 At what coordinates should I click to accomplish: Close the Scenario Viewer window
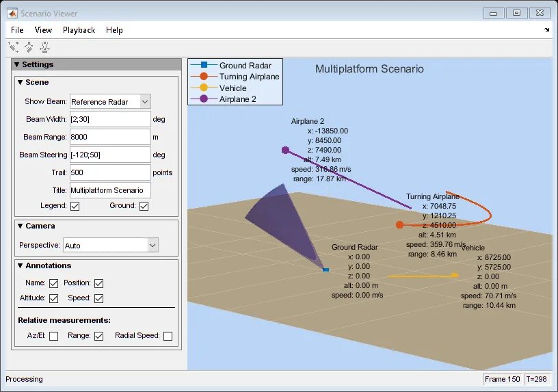pos(540,13)
